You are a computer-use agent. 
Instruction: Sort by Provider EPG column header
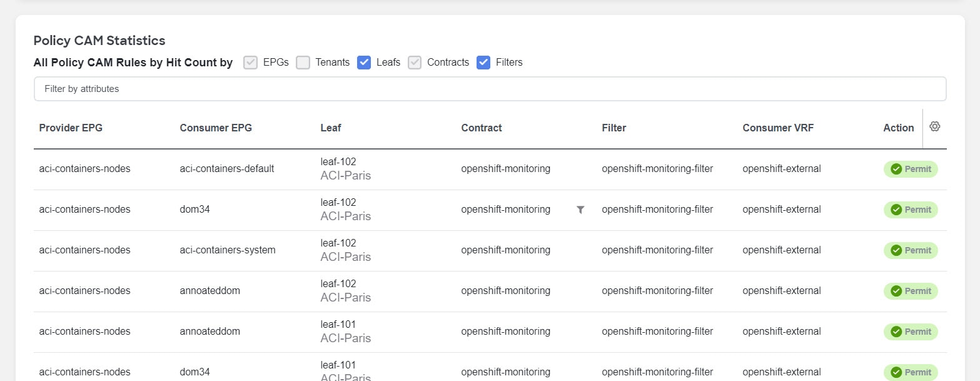71,128
